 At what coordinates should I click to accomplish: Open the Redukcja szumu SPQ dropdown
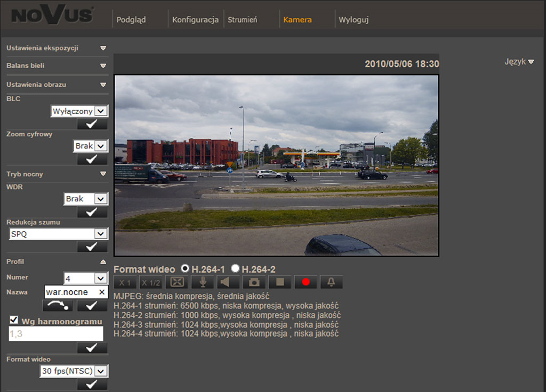click(x=59, y=234)
